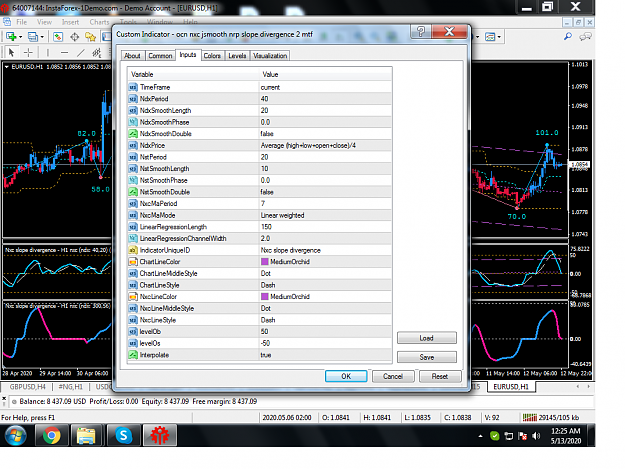The width and height of the screenshot is (625, 469).
Task: Toggle Interpolate value true
Action: [x=325, y=355]
